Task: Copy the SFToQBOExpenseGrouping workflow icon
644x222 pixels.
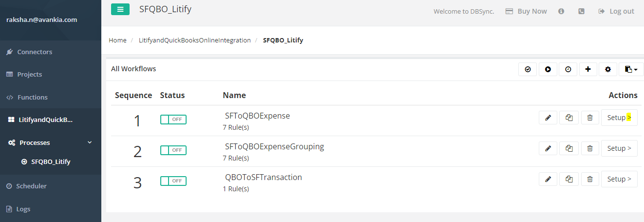Action: click(569, 148)
